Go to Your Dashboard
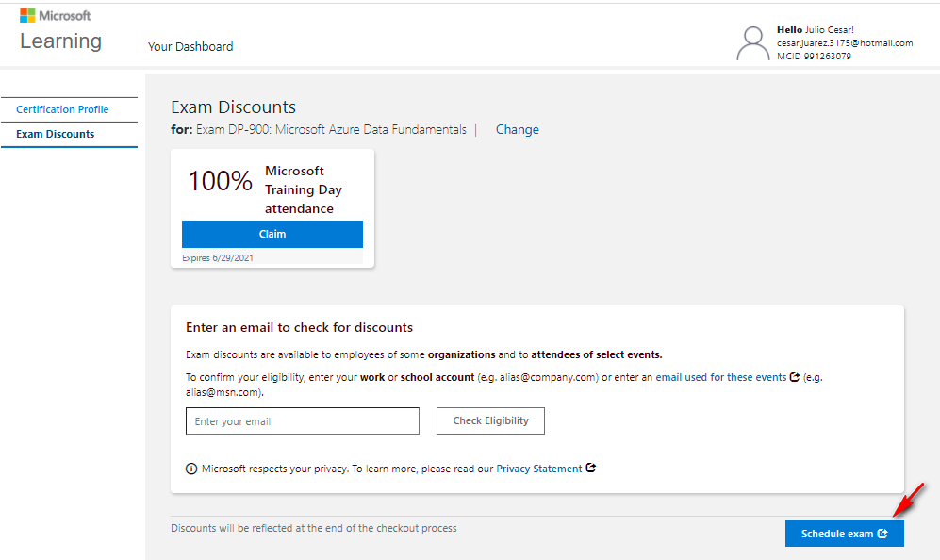The width and height of the screenshot is (940, 560). click(190, 46)
